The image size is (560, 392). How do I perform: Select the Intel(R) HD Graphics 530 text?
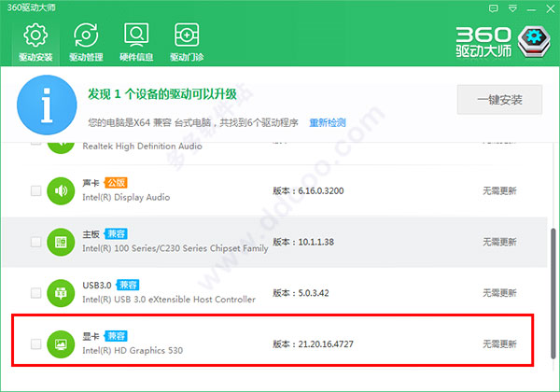point(133,350)
